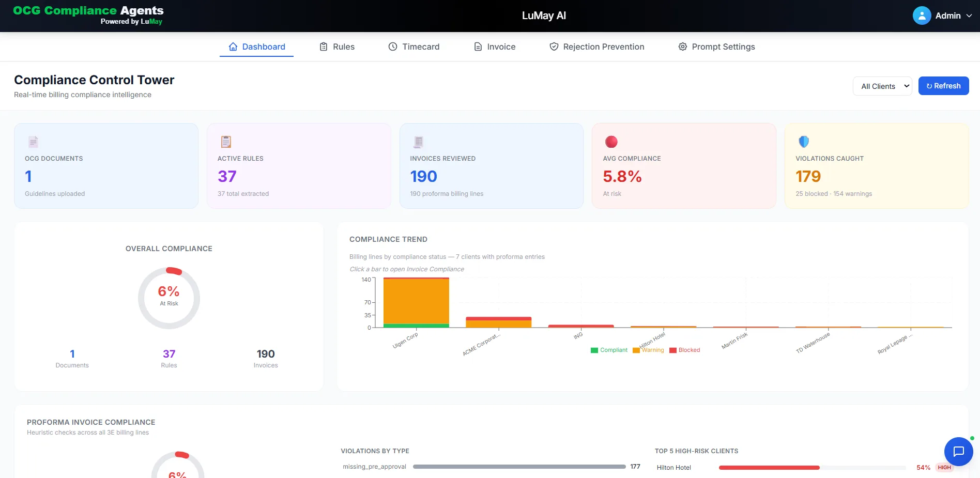This screenshot has height=478, width=980.
Task: Open the Active Rules card
Action: pyautogui.click(x=299, y=166)
